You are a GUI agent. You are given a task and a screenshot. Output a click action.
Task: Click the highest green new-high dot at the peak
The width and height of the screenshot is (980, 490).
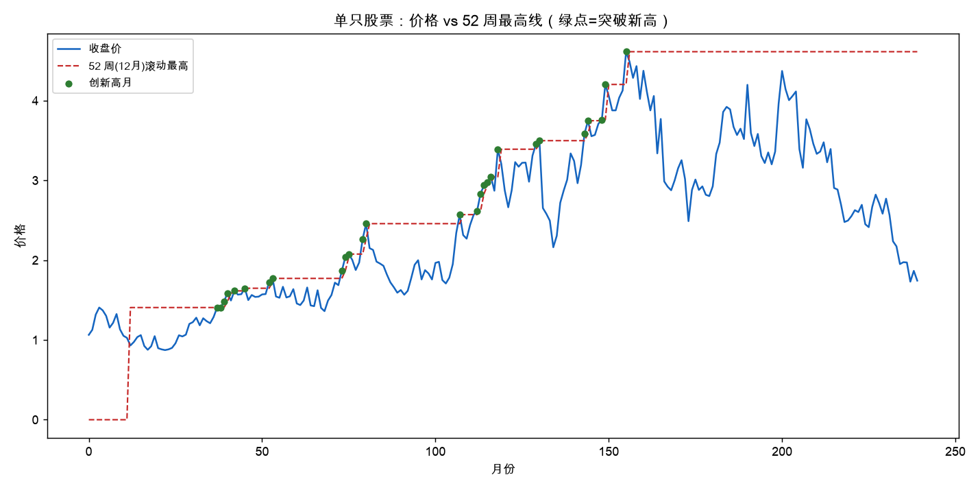pos(626,51)
